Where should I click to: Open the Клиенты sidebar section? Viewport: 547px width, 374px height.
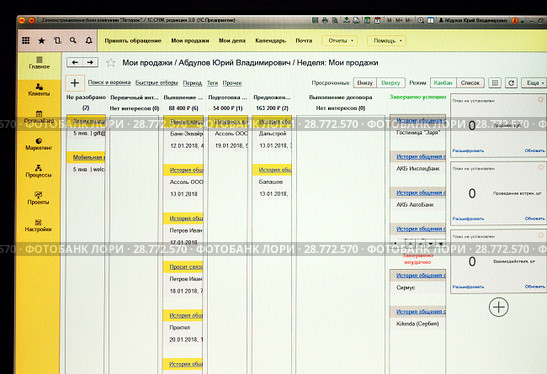click(x=39, y=89)
